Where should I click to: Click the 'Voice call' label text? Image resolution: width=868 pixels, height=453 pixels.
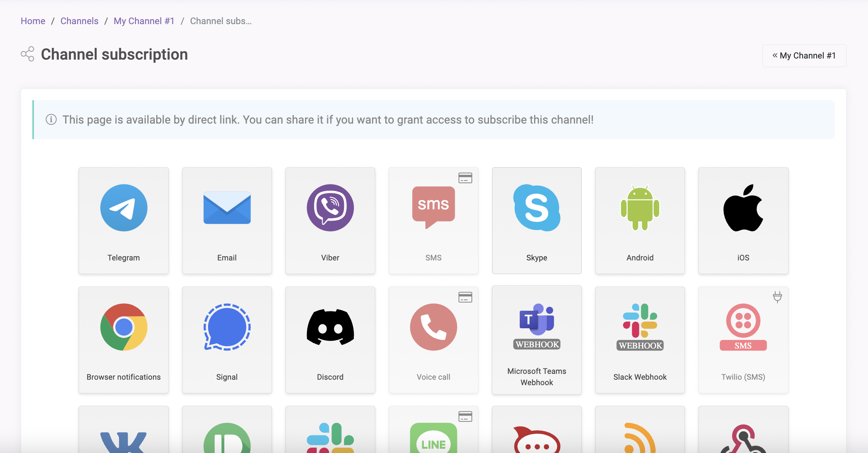[x=433, y=377]
